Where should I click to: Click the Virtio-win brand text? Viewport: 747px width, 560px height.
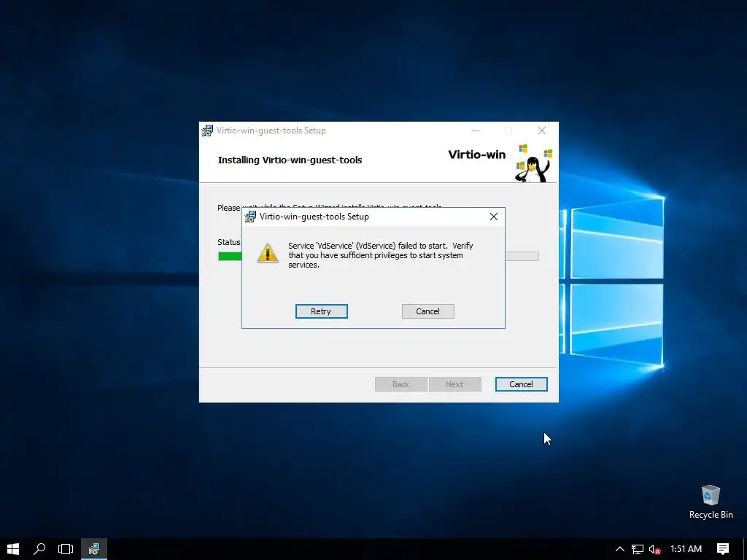(x=476, y=155)
